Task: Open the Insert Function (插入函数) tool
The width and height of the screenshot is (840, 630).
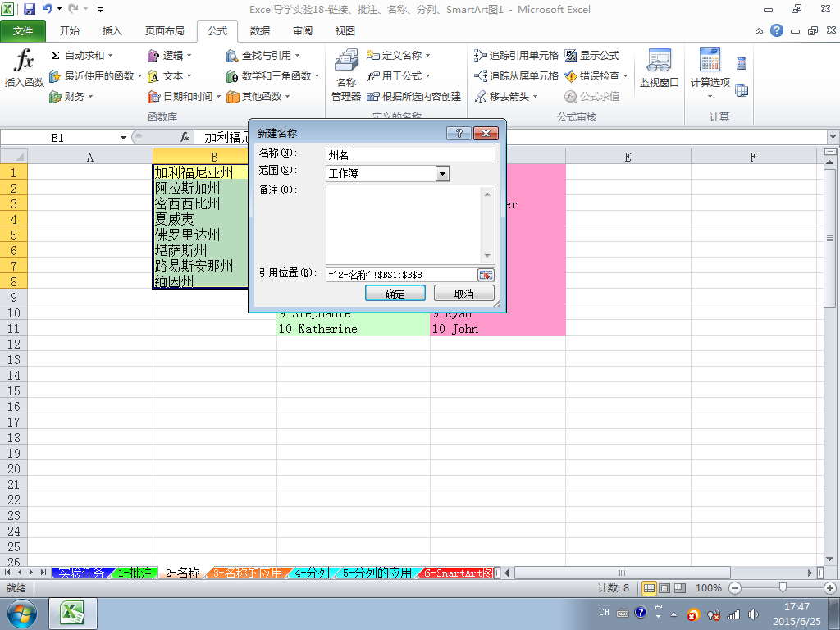Action: [24, 67]
